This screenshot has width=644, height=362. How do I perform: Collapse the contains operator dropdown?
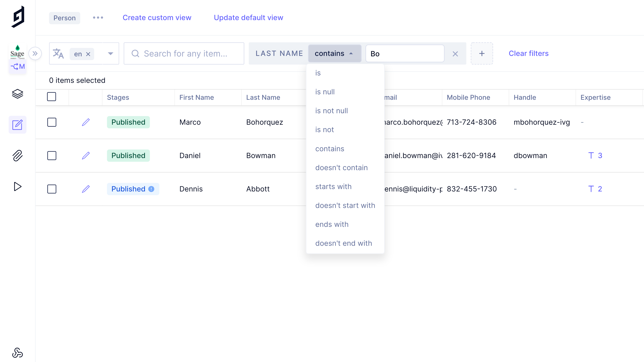pyautogui.click(x=334, y=53)
